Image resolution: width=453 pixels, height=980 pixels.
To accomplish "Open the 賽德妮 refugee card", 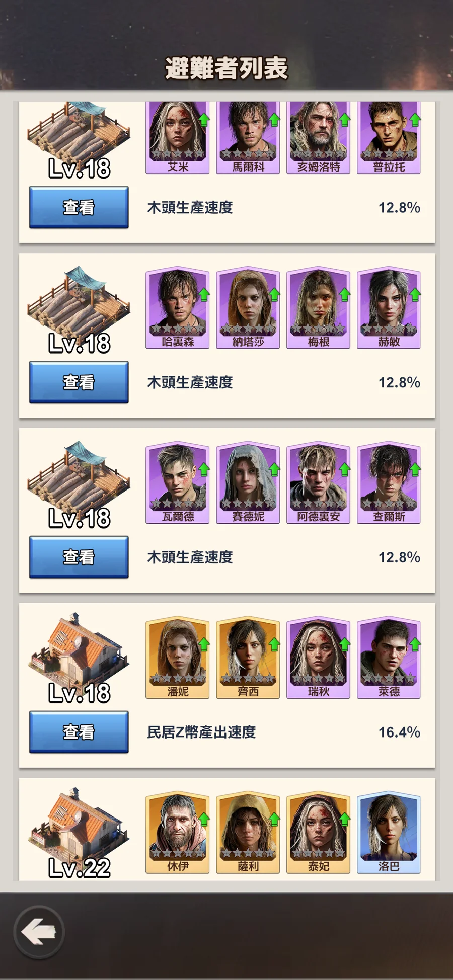I will pyautogui.click(x=248, y=482).
